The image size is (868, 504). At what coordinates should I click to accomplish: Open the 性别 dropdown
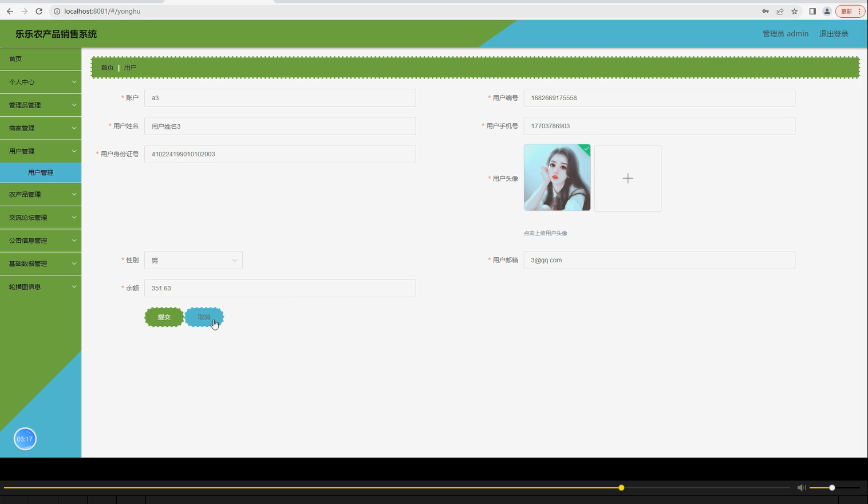194,260
